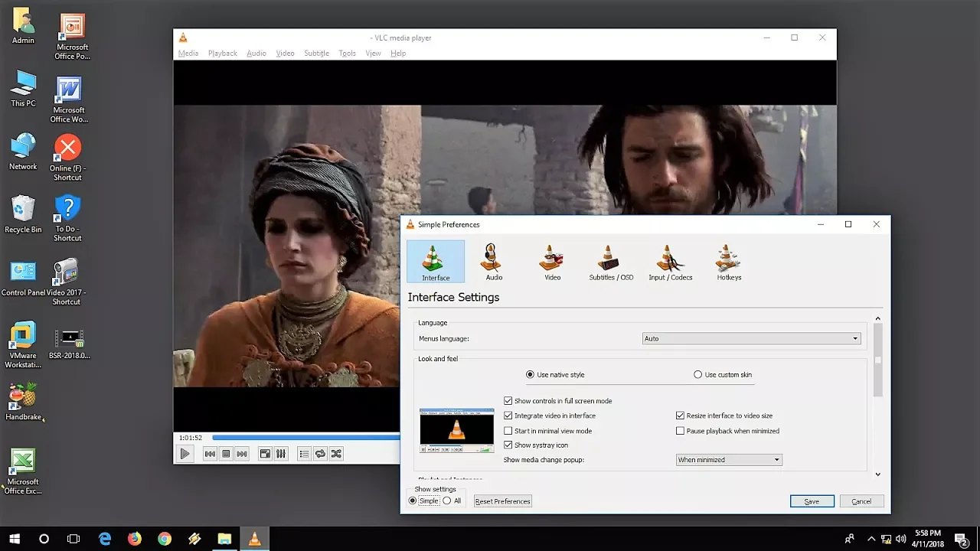Viewport: 980px width, 551px height.
Task: Show extended settings in VLC player
Action: pyautogui.click(x=281, y=454)
